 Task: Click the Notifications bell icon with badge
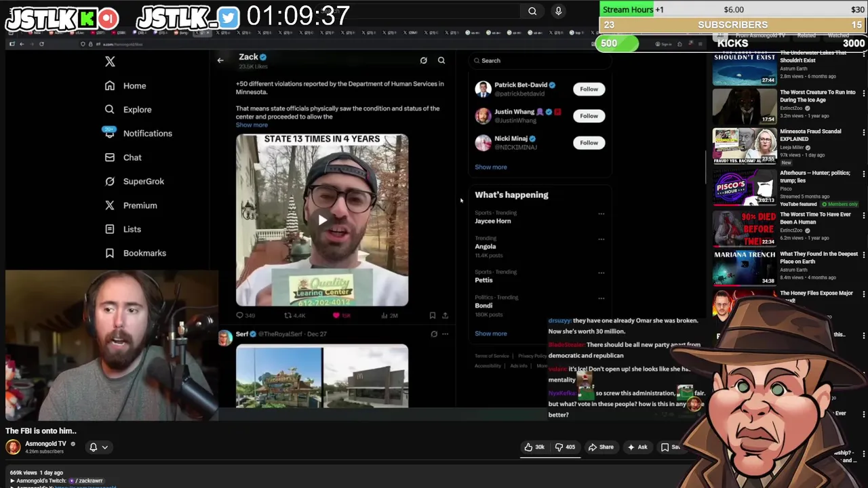[109, 133]
